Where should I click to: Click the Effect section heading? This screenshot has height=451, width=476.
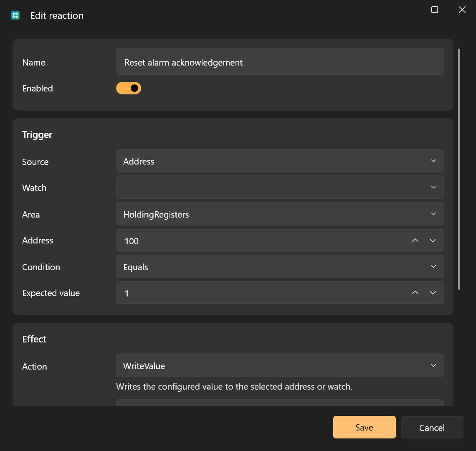tap(34, 339)
